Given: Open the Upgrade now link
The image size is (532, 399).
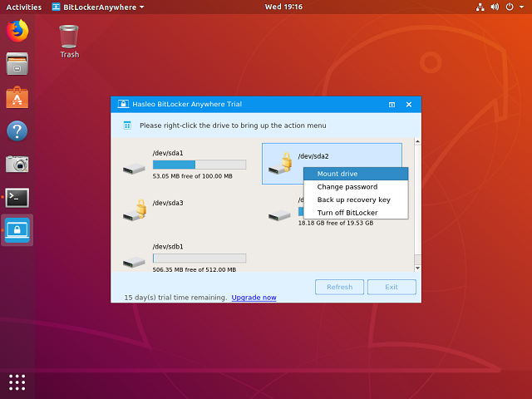Looking at the screenshot, I should (x=254, y=298).
